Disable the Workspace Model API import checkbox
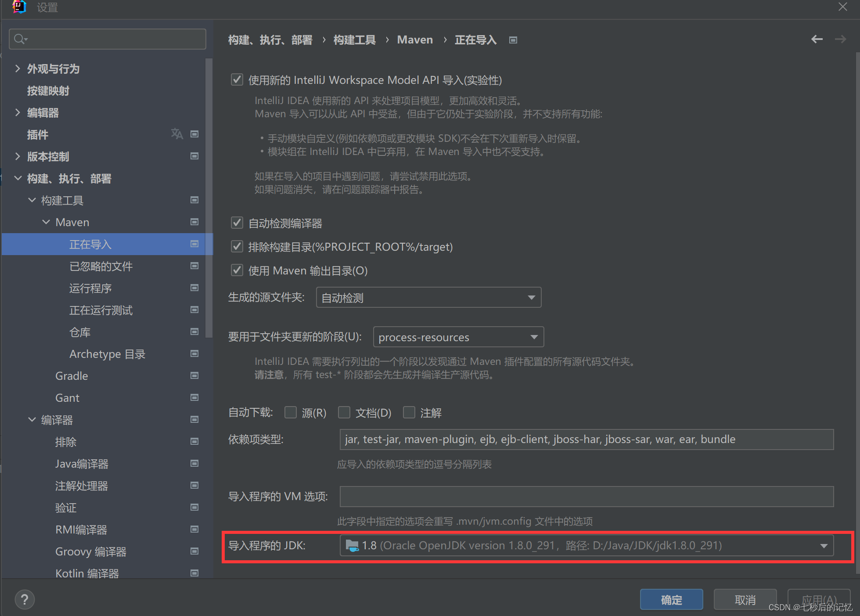Viewport: 860px width, 616px height. (237, 80)
